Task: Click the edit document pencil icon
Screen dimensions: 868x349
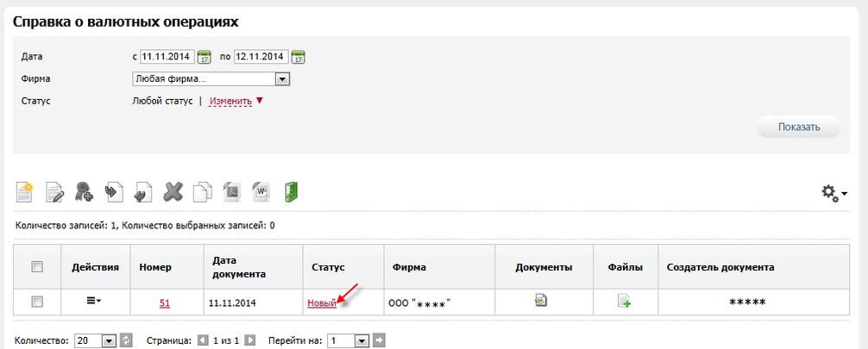Action: pos(54,191)
